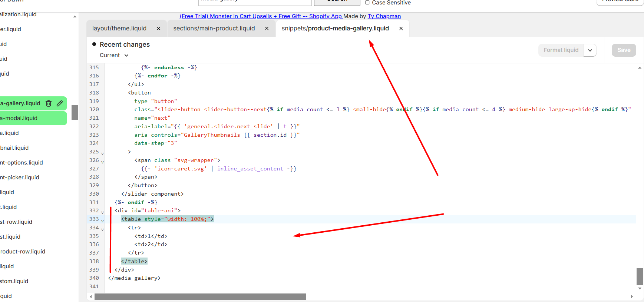Switch to sections/main-product.liquid tab

point(214,29)
